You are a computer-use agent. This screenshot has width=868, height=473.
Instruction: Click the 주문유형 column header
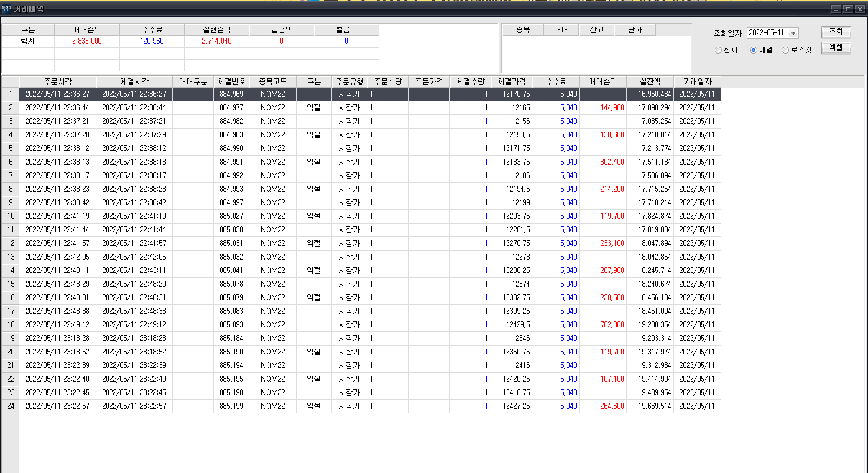349,81
